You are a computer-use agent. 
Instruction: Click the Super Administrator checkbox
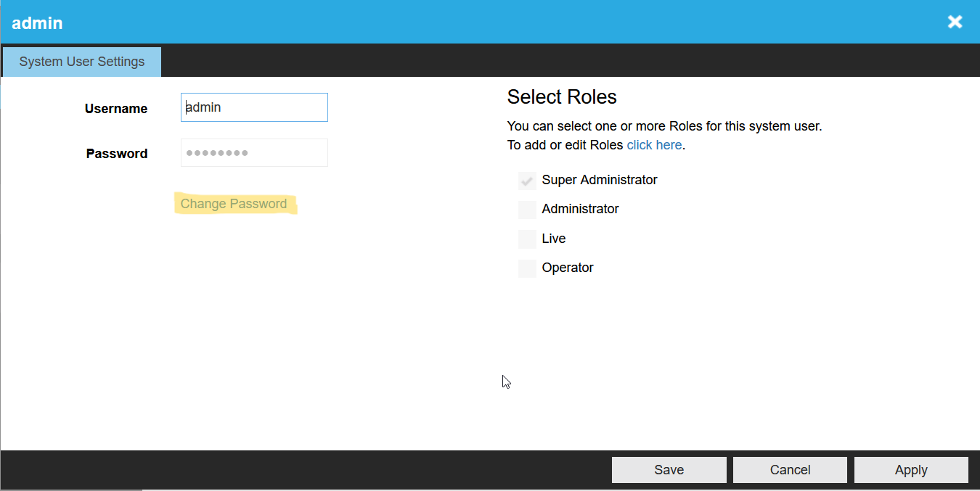tap(527, 180)
